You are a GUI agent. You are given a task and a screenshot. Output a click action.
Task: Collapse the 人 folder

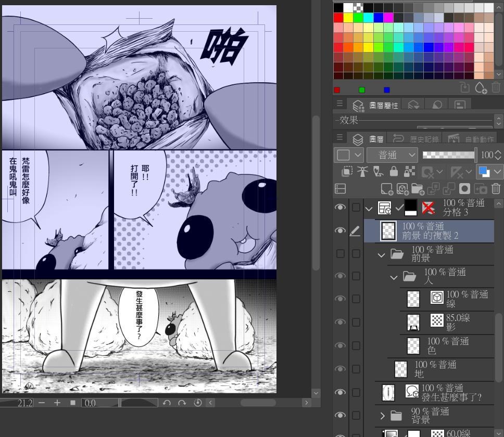click(394, 278)
